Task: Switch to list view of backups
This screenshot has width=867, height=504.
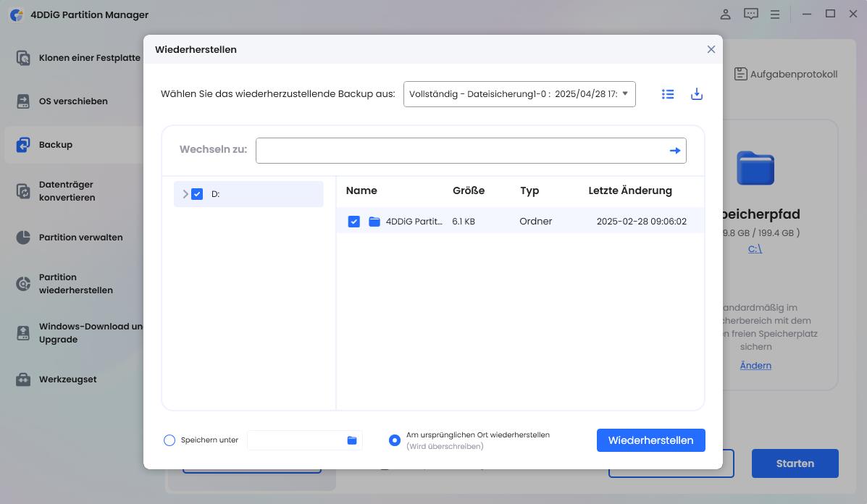Action: [667, 93]
